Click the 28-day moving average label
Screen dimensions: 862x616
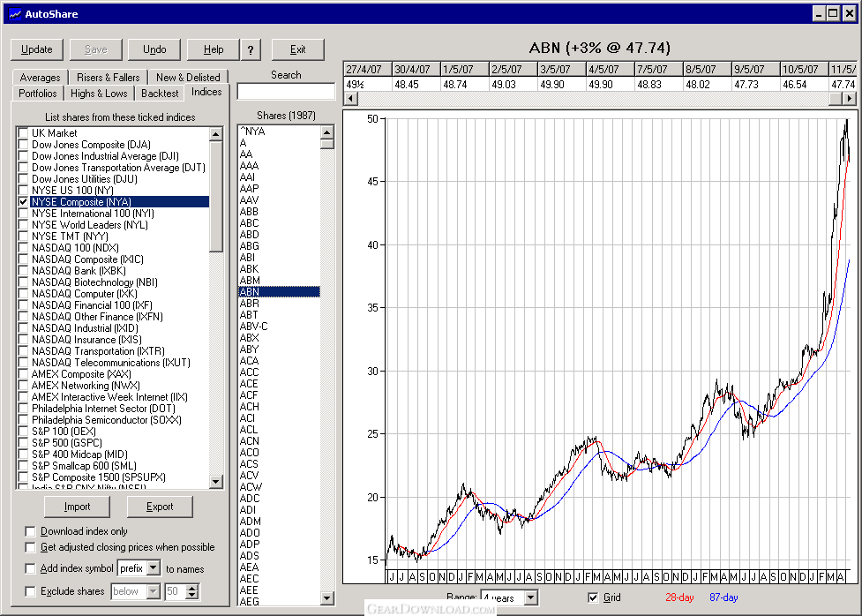coord(679,597)
